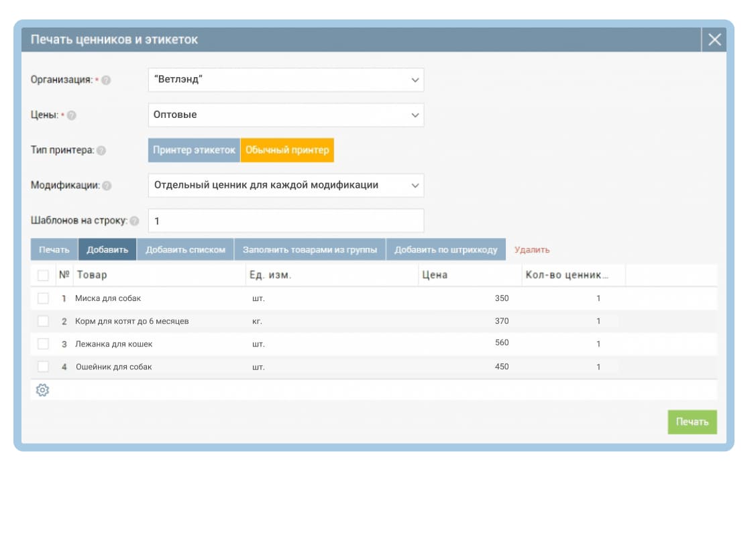
Task: Click the Печать toolbar tab
Action: 54,249
